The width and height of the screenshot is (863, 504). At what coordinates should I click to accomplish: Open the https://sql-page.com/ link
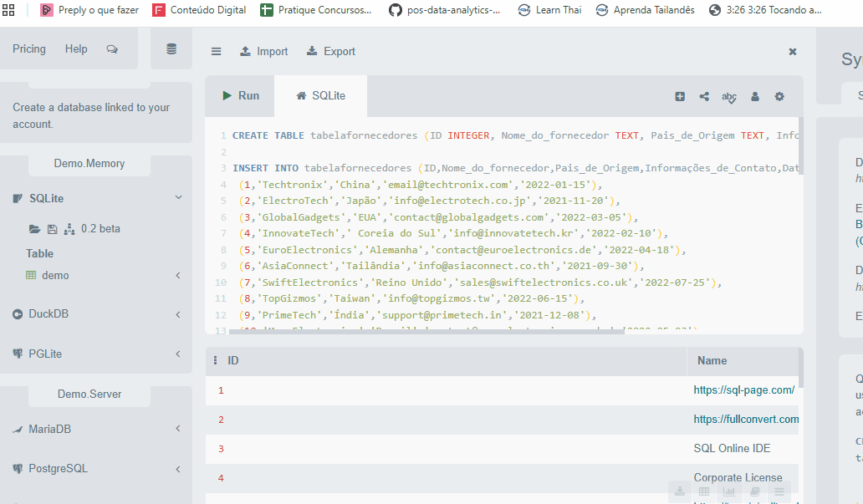coord(743,390)
